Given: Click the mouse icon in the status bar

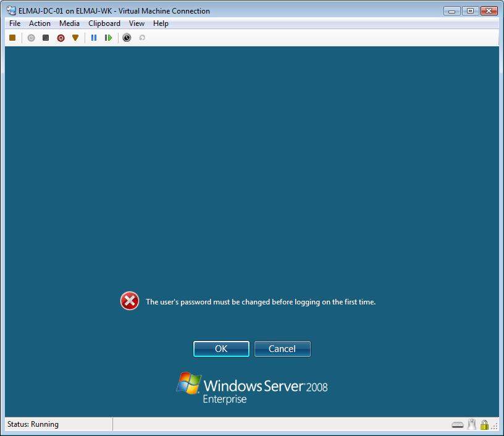Looking at the screenshot, I should coord(472,424).
